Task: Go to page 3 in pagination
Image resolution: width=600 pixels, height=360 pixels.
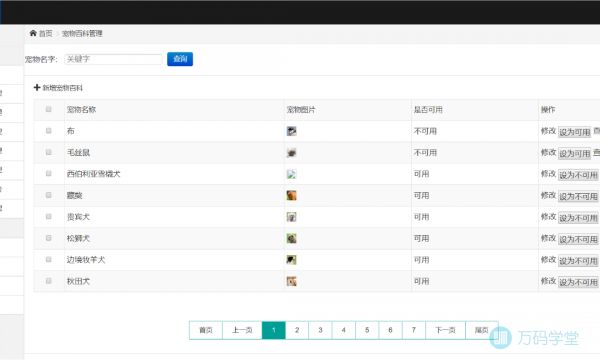Action: (x=320, y=330)
